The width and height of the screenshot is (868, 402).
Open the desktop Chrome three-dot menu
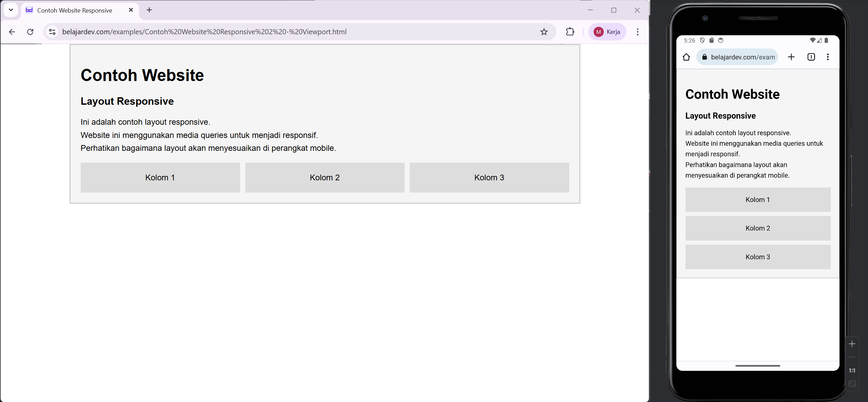tap(637, 32)
